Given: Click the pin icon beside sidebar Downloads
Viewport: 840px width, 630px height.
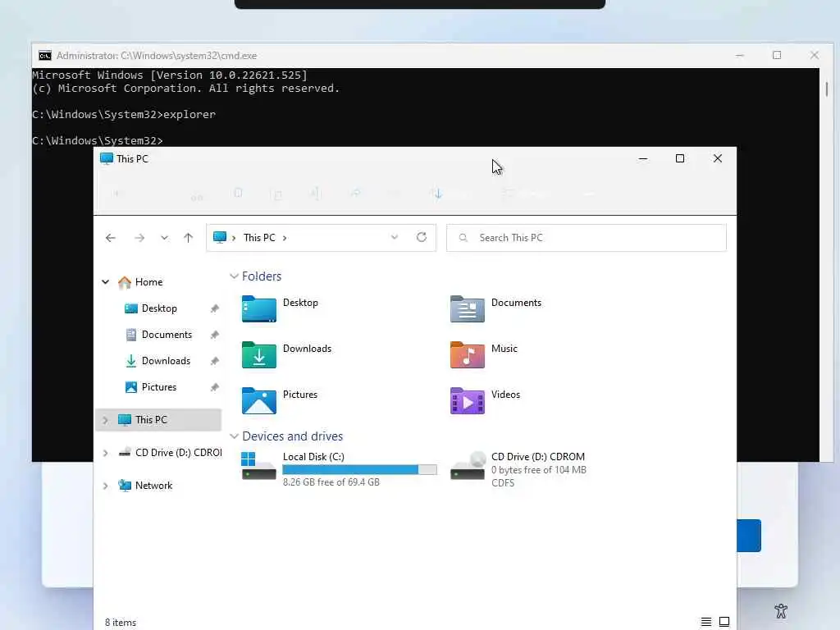Looking at the screenshot, I should coord(214,361).
